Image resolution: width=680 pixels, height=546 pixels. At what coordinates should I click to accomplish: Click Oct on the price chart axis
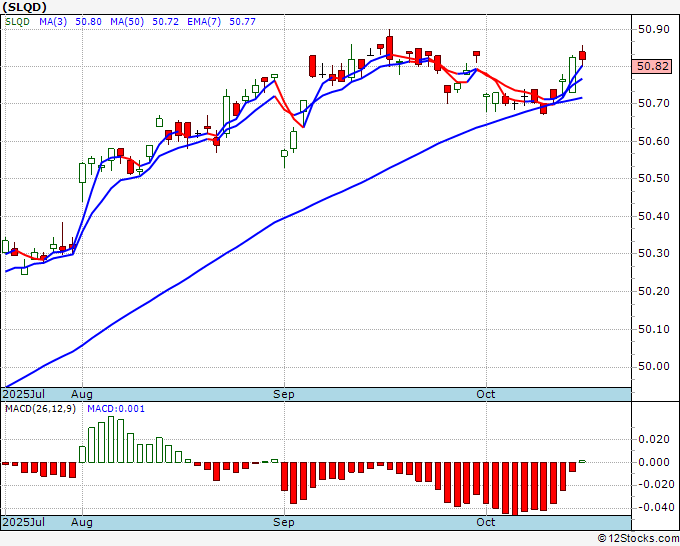(486, 394)
